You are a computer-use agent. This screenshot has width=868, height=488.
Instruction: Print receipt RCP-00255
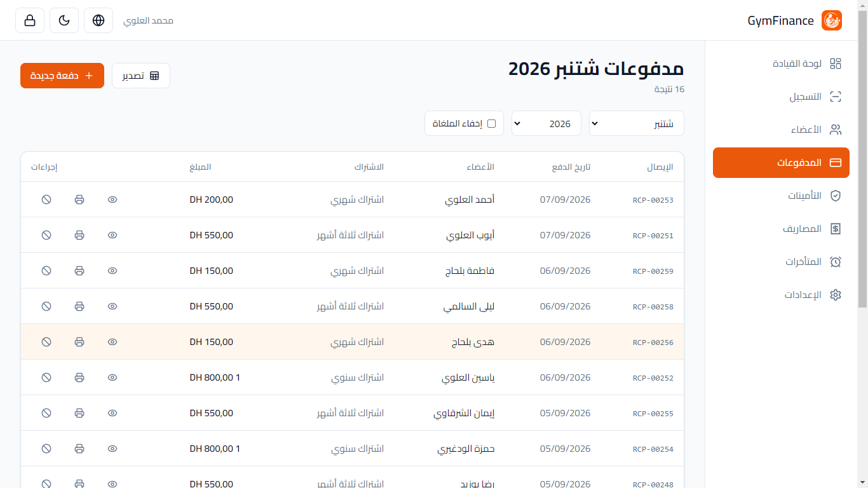[x=79, y=413]
